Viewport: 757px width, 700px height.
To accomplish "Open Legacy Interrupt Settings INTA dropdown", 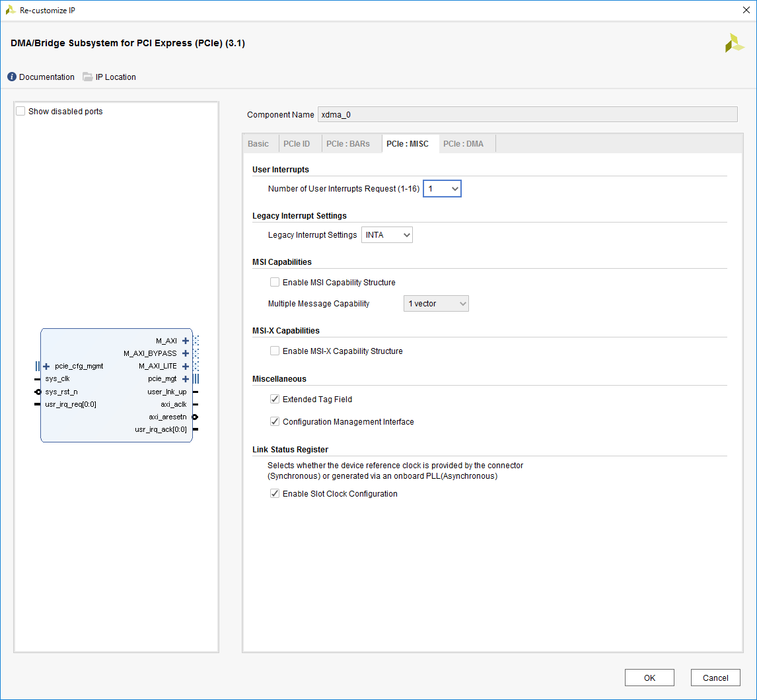I will pos(387,235).
